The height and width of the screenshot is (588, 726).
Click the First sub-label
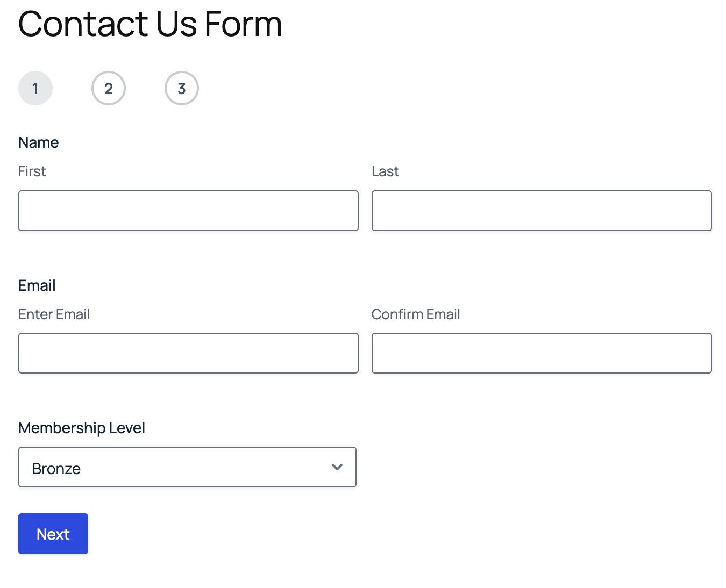coord(32,171)
